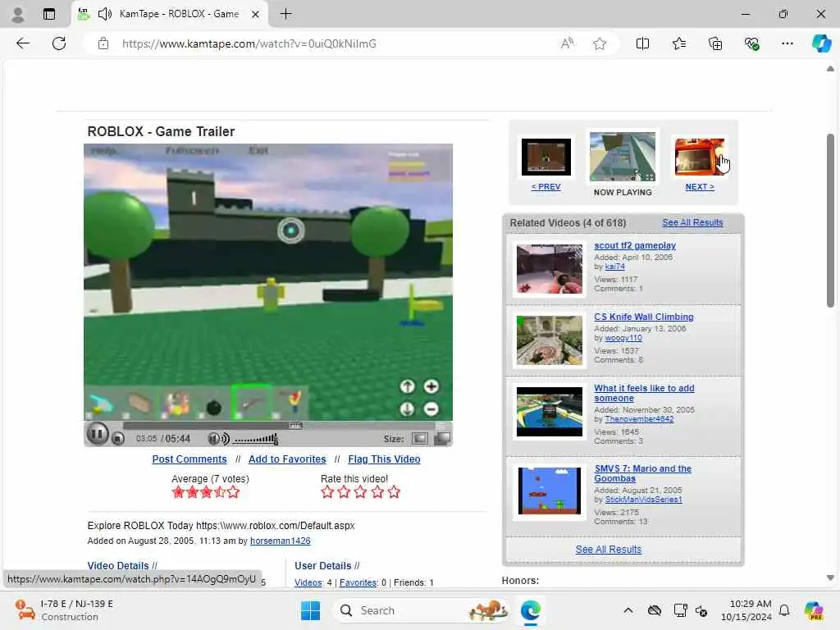Open Browser essentials heart icon
The image size is (840, 630).
(751, 43)
